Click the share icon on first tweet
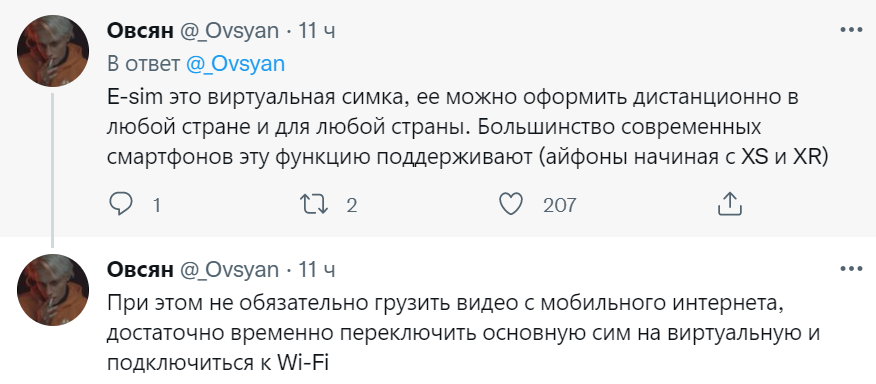The image size is (876, 384). click(x=729, y=205)
